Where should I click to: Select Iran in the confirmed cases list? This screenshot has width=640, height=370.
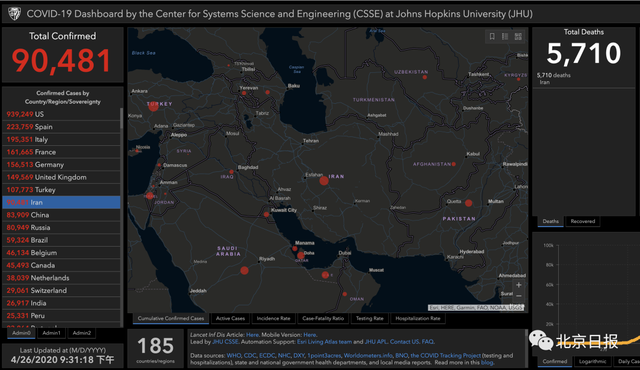pos(61,202)
